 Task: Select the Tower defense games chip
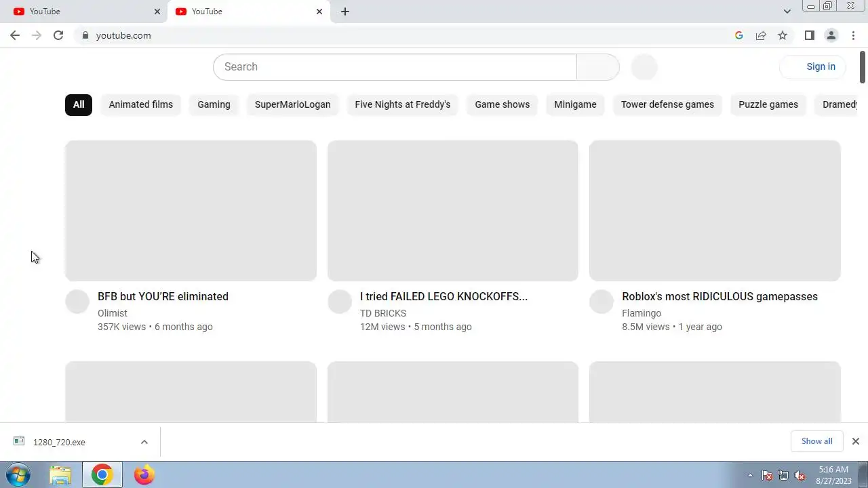pyautogui.click(x=667, y=104)
